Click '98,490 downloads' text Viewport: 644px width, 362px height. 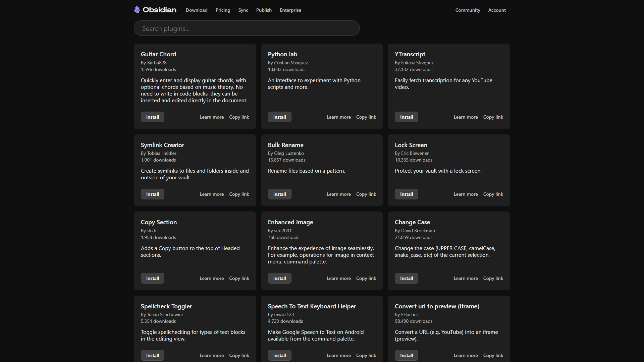(x=414, y=321)
